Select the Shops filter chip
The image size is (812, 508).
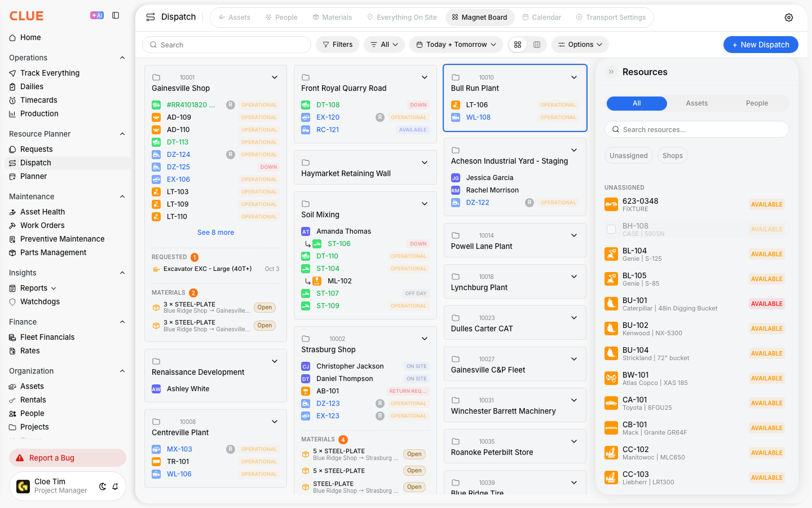coord(673,156)
